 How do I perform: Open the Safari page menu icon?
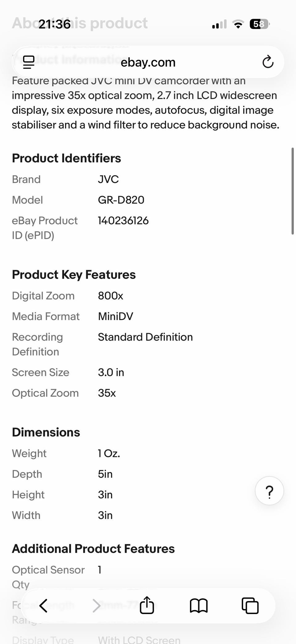[29, 62]
